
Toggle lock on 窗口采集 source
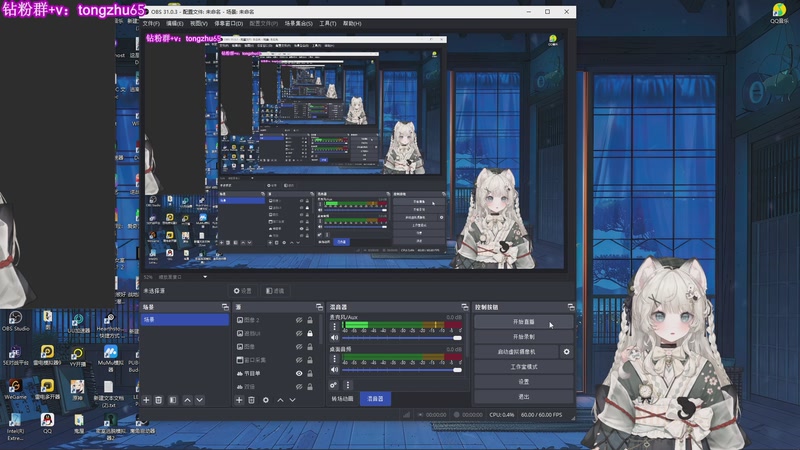click(x=310, y=360)
